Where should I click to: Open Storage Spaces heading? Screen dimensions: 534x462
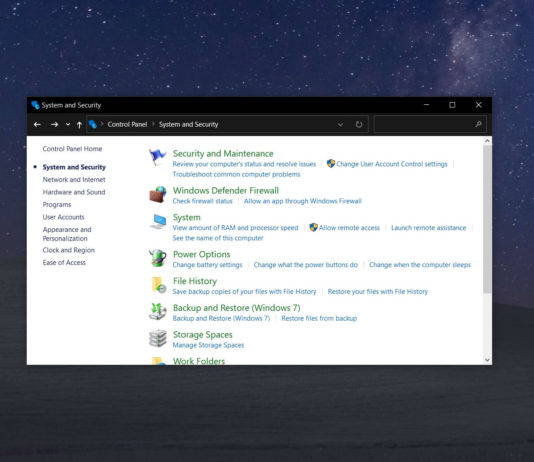coord(203,335)
